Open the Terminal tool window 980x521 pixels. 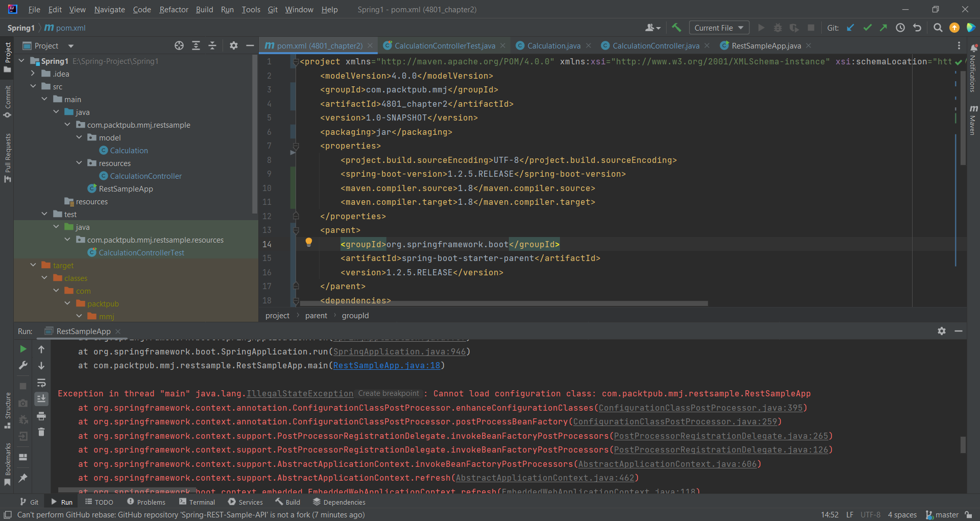coord(197,502)
